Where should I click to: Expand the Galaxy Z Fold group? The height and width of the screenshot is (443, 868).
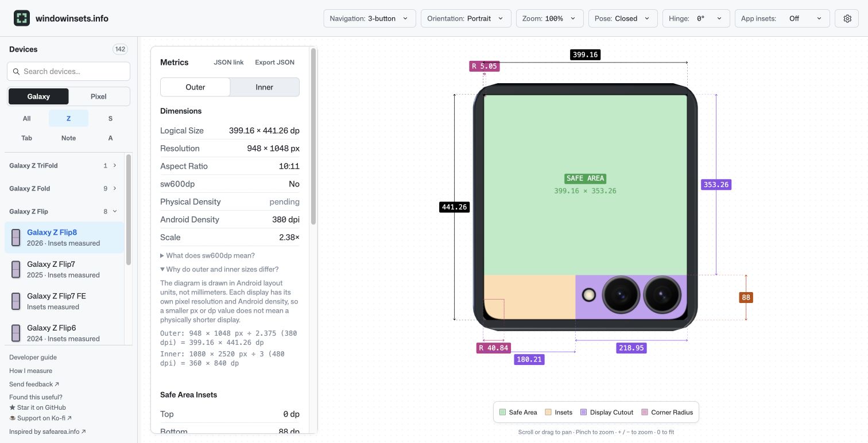(x=64, y=188)
